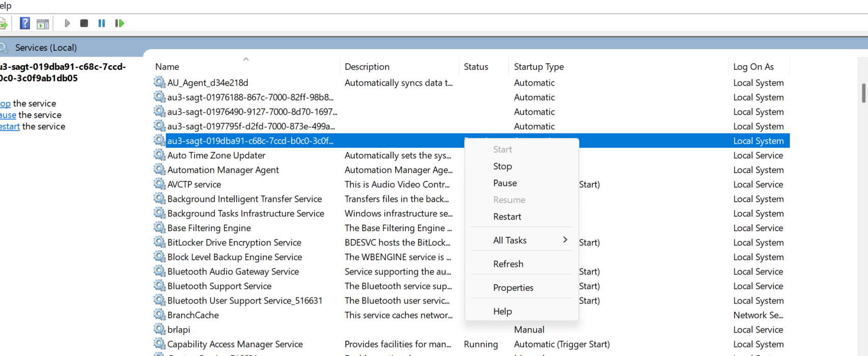Click the Restart Service toolbar icon

tap(120, 23)
